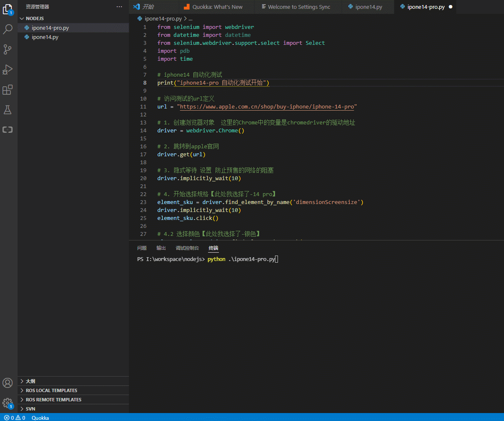Click 'import pdb' code line

[173, 51]
